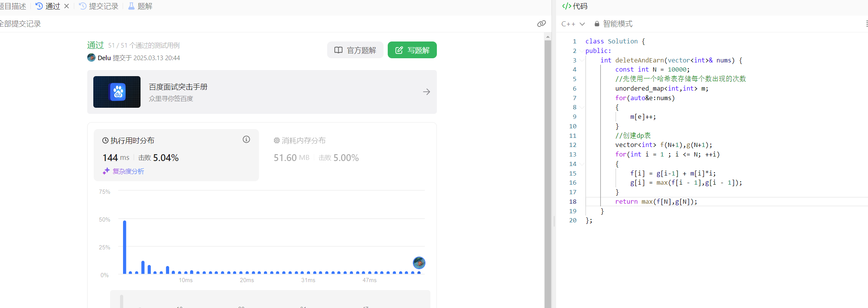Image resolution: width=868 pixels, height=308 pixels.
Task: Open the 题解 tab
Action: 140,6
